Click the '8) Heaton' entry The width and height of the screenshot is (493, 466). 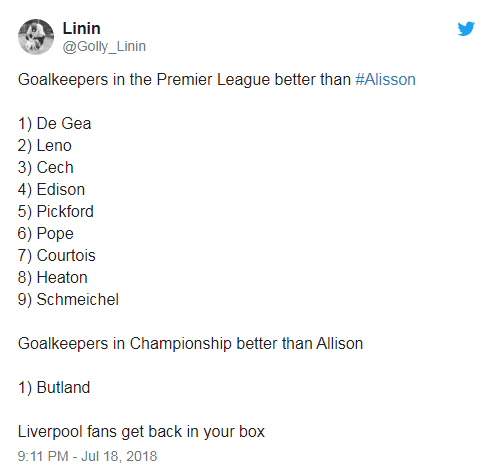(53, 278)
